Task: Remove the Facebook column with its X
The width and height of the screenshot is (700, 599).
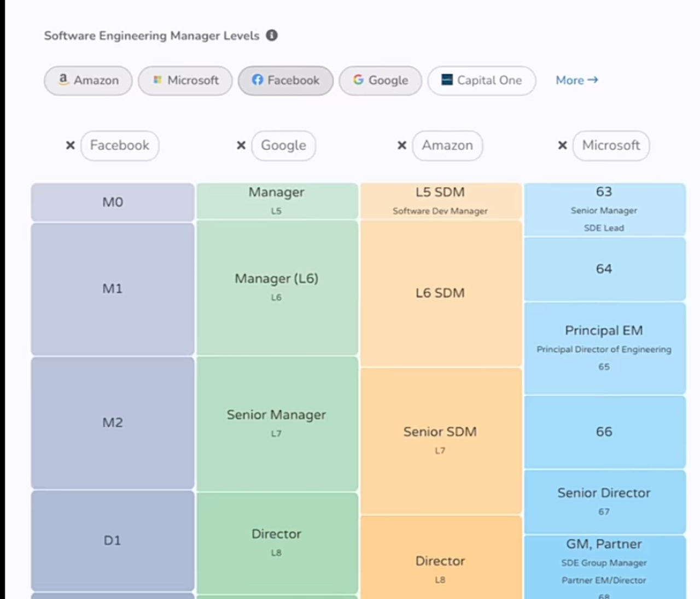Action: (71, 146)
